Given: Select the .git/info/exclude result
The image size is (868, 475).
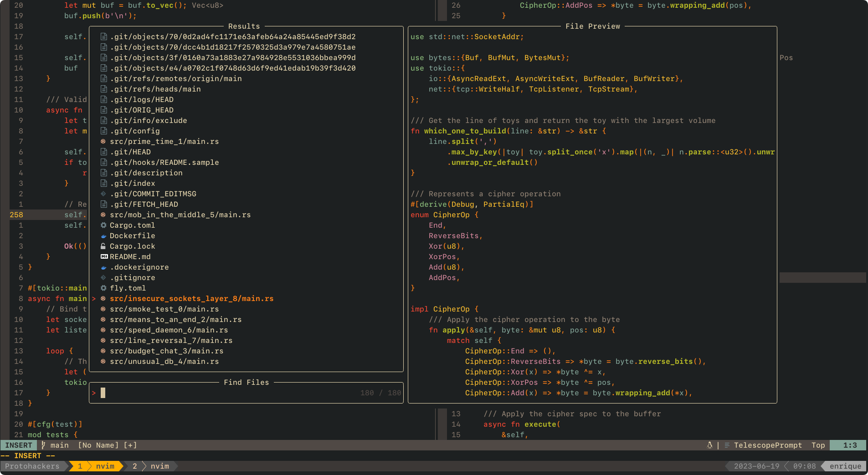Looking at the screenshot, I should (246, 120).
